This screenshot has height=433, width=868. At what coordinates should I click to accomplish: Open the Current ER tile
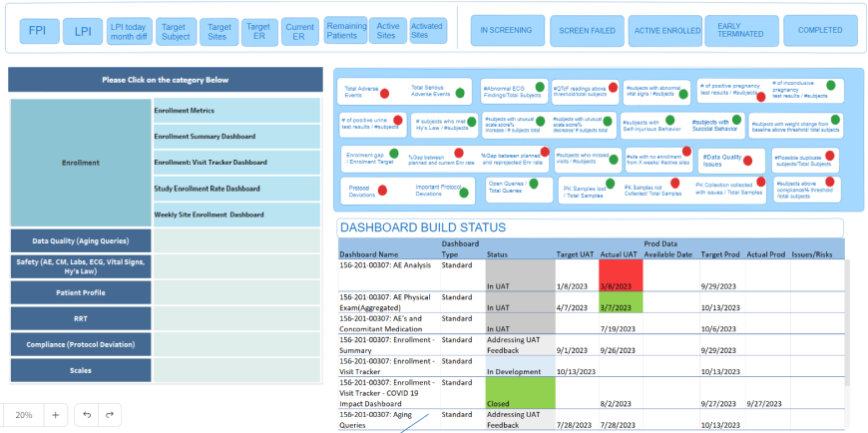pos(299,32)
